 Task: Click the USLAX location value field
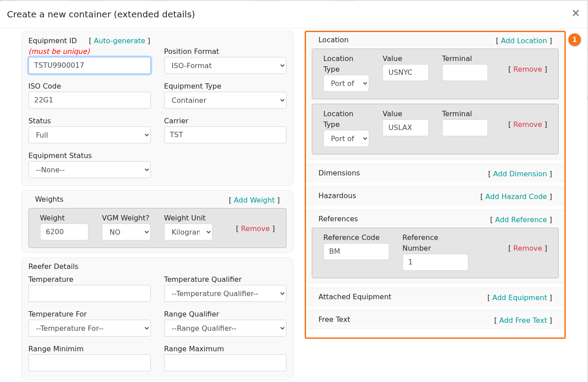pyautogui.click(x=406, y=128)
